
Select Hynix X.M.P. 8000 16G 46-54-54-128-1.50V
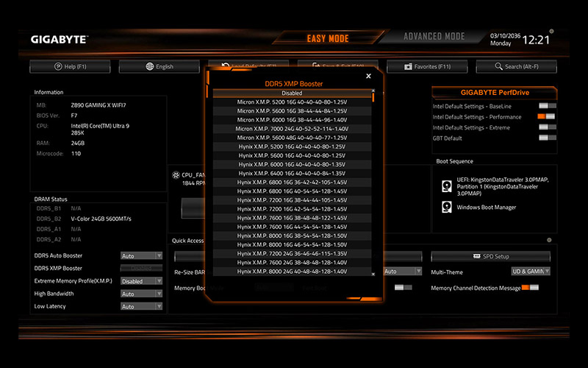click(292, 245)
